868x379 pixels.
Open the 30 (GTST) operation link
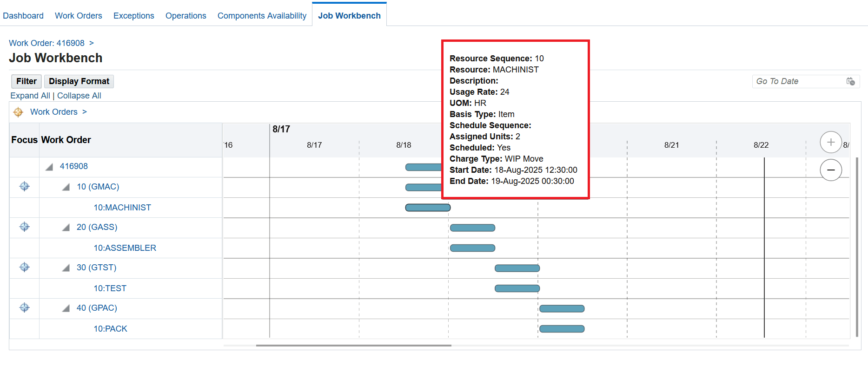[x=97, y=268]
